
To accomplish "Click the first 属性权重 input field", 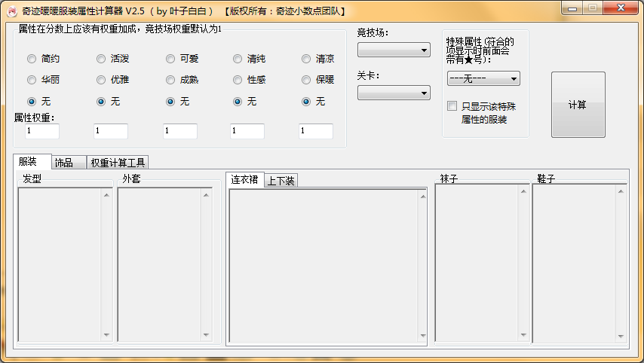I will (x=42, y=131).
